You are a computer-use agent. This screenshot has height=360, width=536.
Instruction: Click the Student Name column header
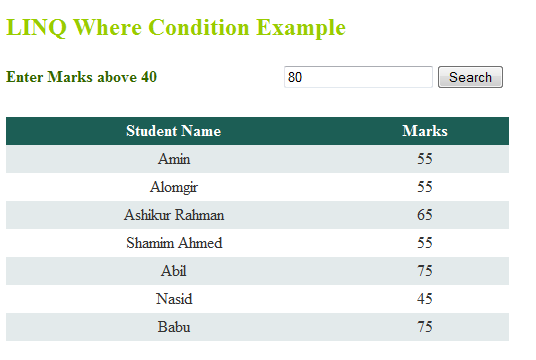[x=174, y=131]
